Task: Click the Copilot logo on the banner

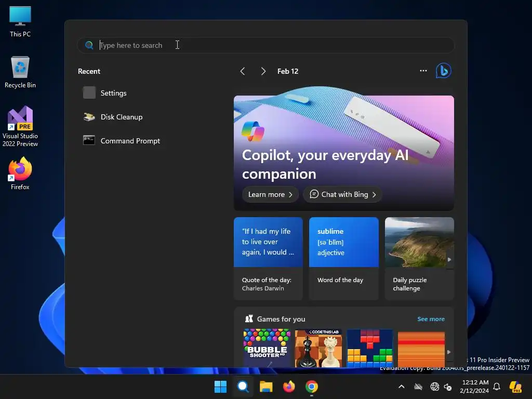Action: 253,131
